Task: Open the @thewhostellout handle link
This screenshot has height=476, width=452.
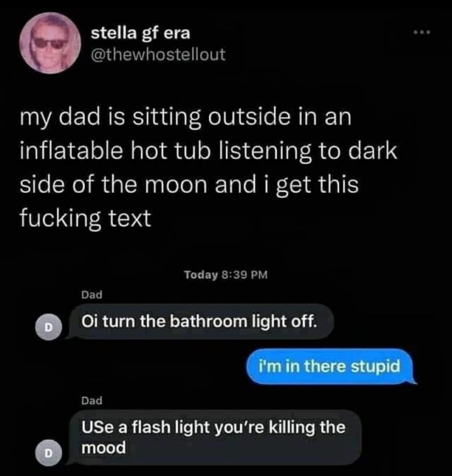Action: click(x=158, y=55)
